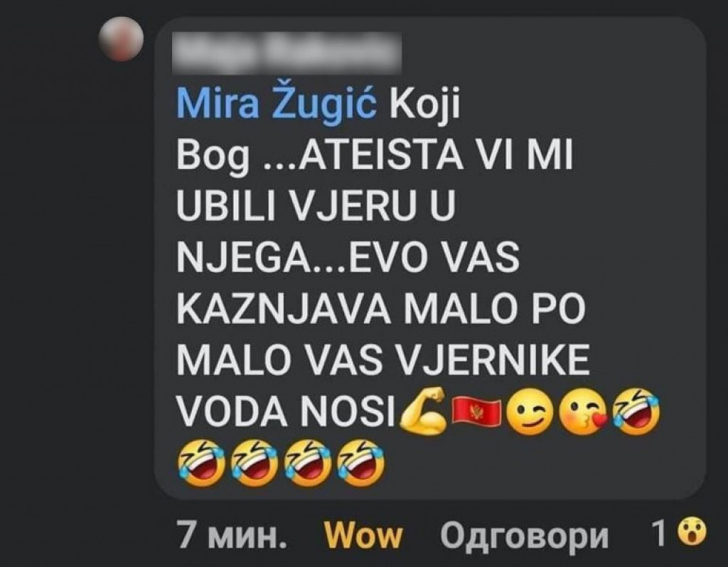Open the blurred commenter name link
This screenshot has height=567, width=728.
(x=287, y=53)
